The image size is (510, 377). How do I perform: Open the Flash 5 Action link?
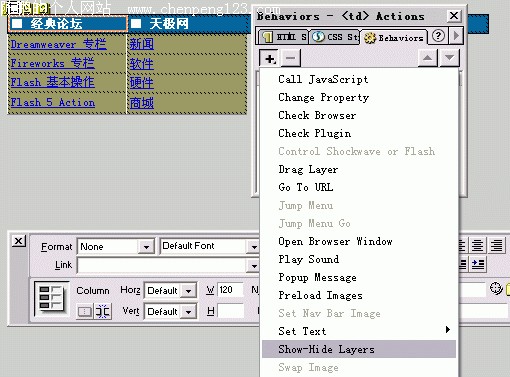click(53, 102)
